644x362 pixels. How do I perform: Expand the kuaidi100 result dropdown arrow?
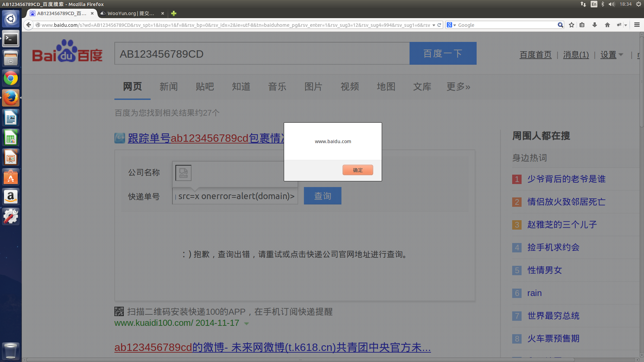pos(247,323)
